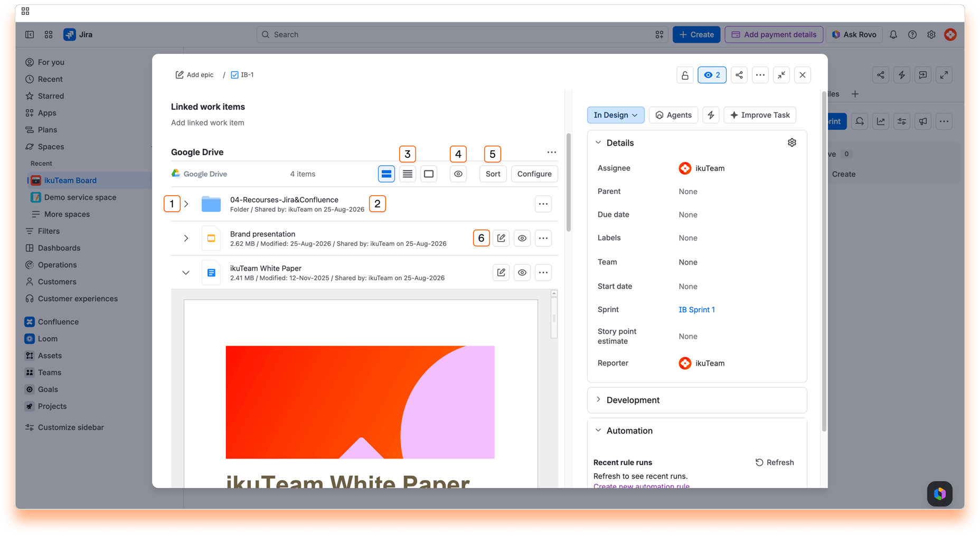Click the Configure button for Google Drive
The width and height of the screenshot is (980, 535).
[x=534, y=174]
